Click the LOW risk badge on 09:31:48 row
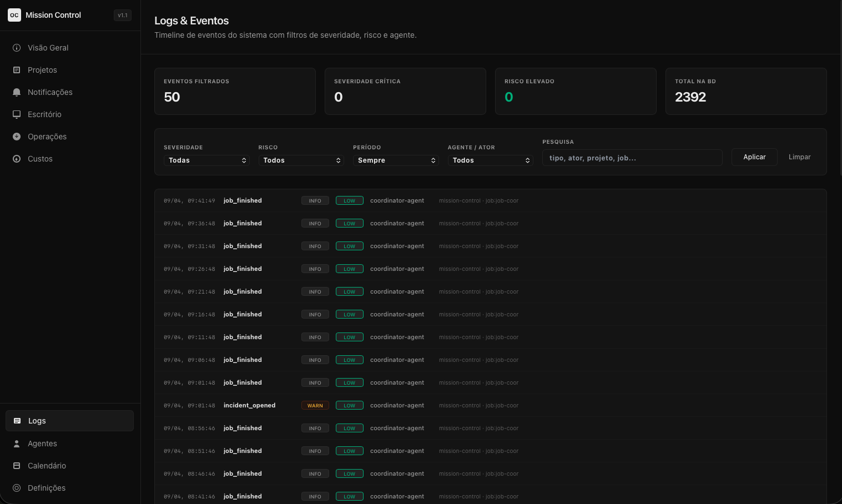The image size is (842, 504). click(350, 246)
